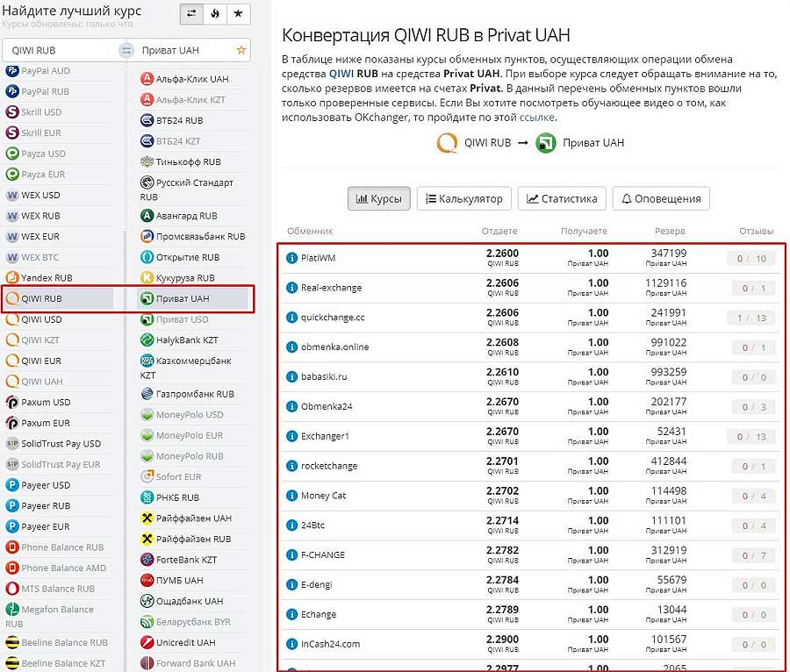
Task: Sort table by Отдаете column header
Action: coord(499,231)
